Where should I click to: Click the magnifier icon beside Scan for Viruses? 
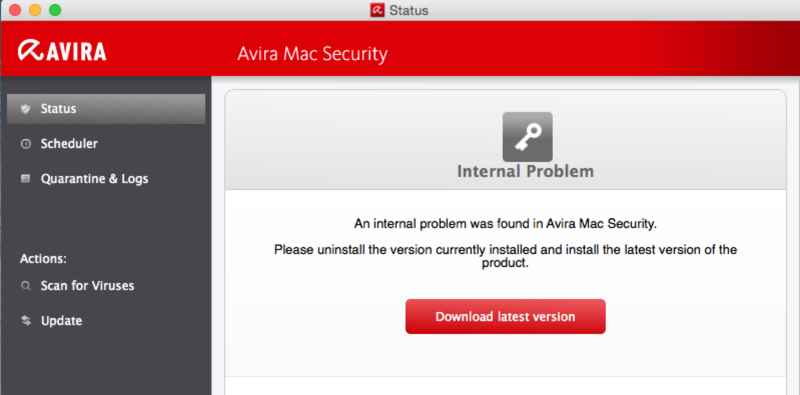(x=26, y=286)
